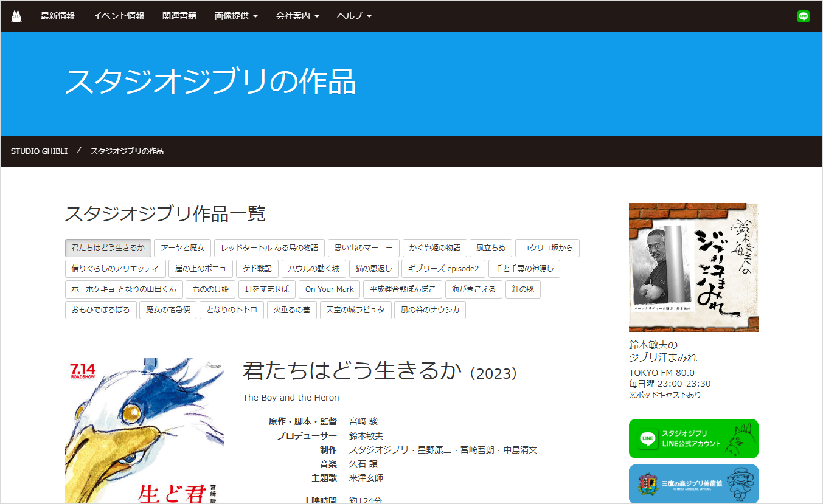Open イベント情報 in the top menu
This screenshot has width=823, height=504.
tap(119, 16)
